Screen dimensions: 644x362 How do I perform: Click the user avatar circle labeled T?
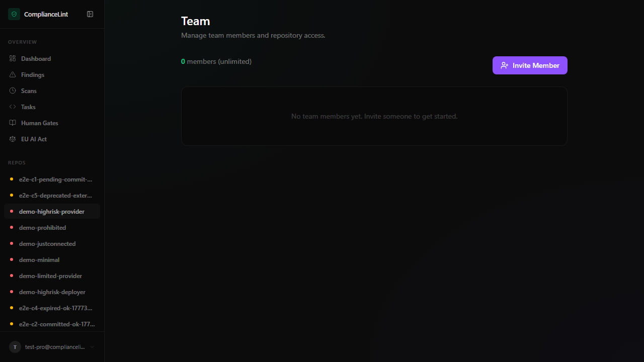tap(15, 347)
